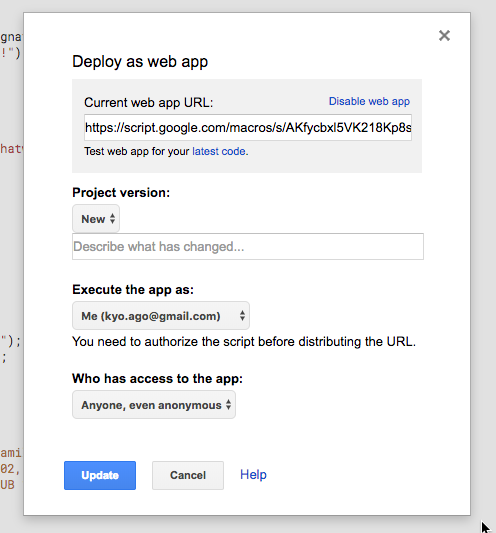Click the Who has access label

point(157,379)
